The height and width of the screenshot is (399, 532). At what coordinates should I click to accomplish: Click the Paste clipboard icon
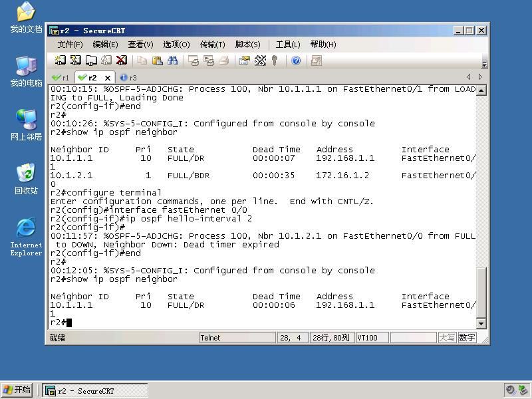(157, 61)
